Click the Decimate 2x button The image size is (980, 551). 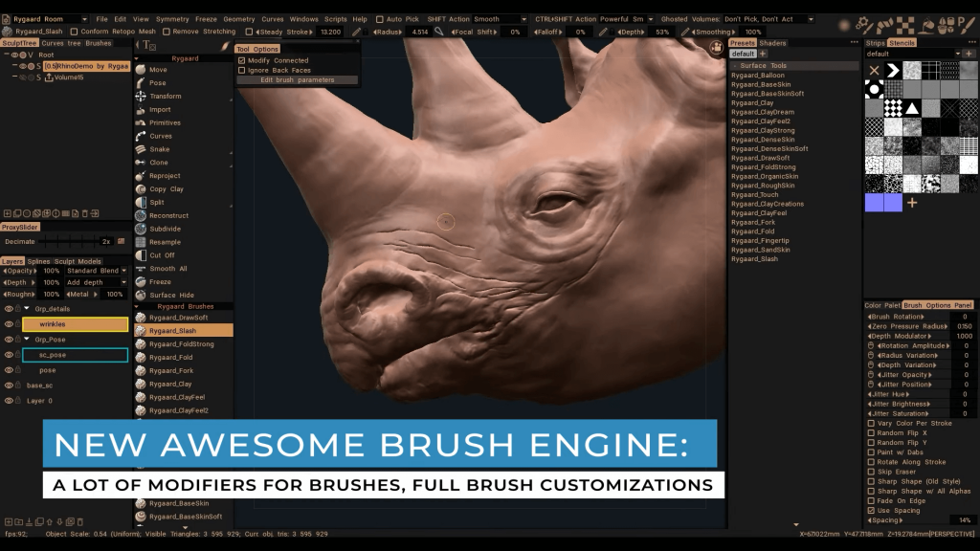click(x=106, y=242)
